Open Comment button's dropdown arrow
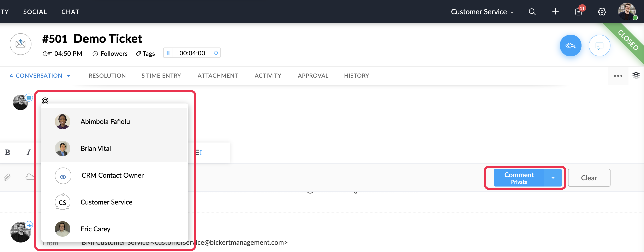 [553, 178]
